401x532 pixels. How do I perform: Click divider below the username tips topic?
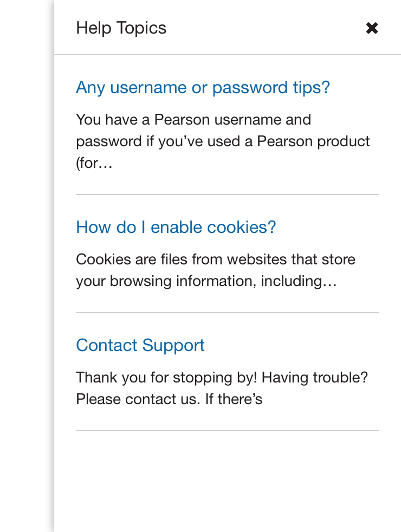click(x=228, y=194)
